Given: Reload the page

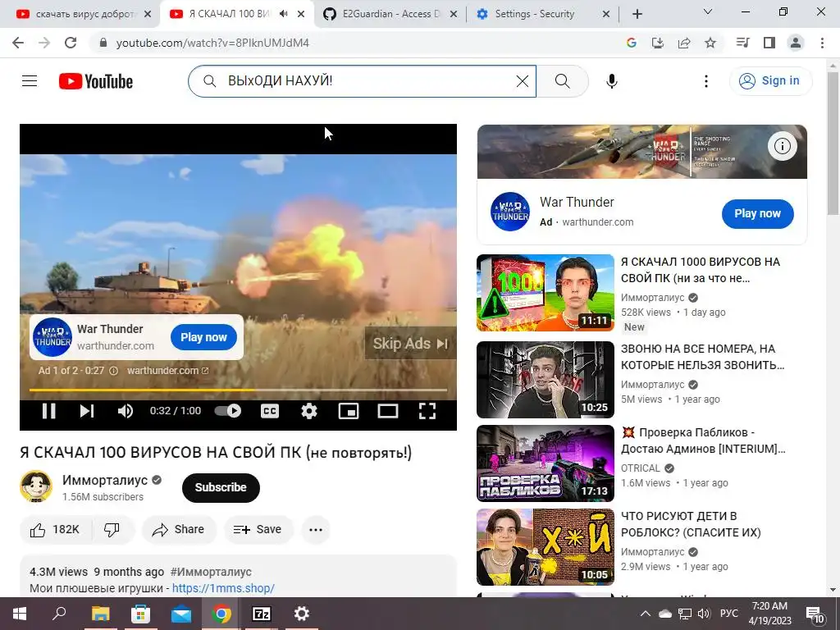Looking at the screenshot, I should 71,43.
